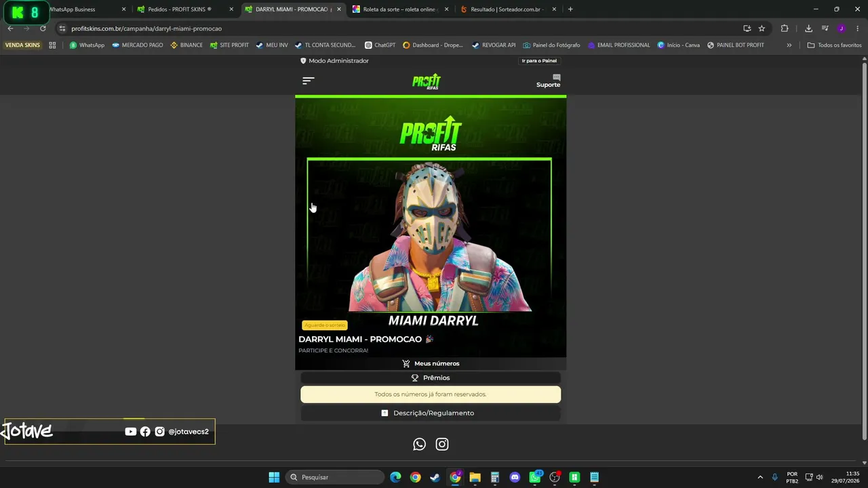Open the browser extensions icon
The image size is (868, 488).
(785, 28)
